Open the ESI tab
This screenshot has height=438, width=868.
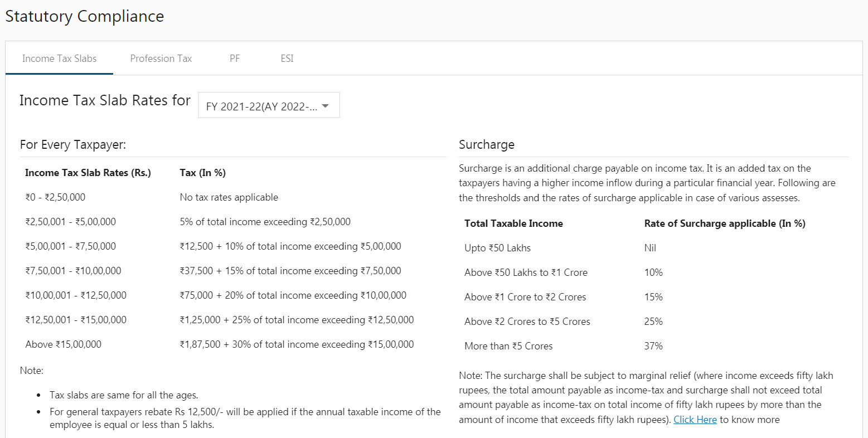click(x=287, y=59)
